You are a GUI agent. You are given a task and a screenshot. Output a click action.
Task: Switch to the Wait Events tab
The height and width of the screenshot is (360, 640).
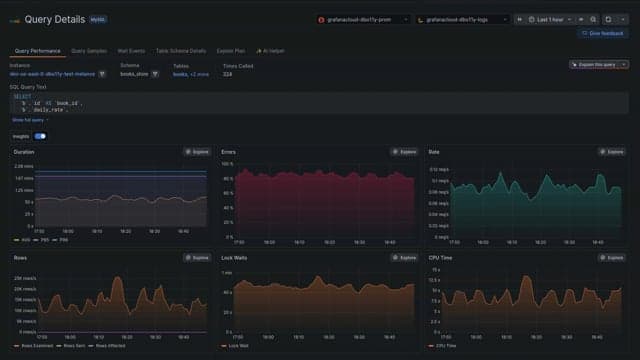point(131,51)
